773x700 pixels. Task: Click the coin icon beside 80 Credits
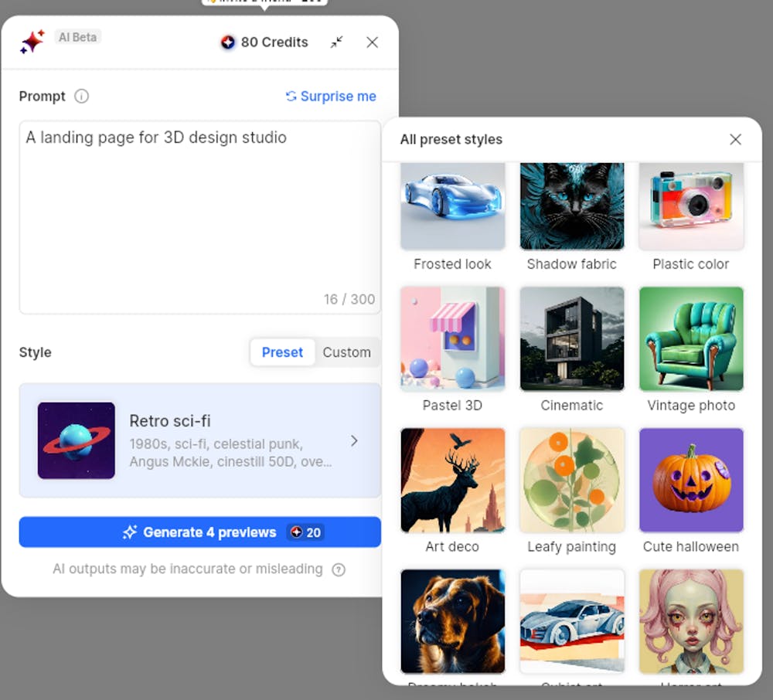227,42
